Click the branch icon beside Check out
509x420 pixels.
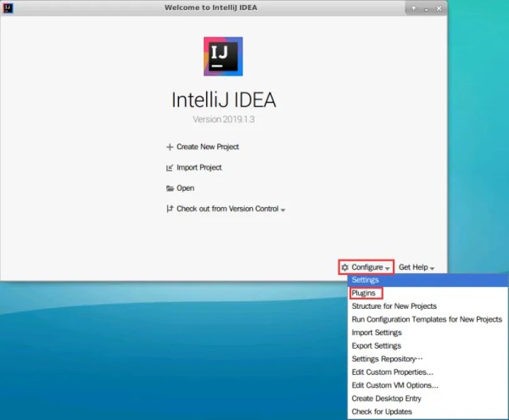[x=170, y=209]
